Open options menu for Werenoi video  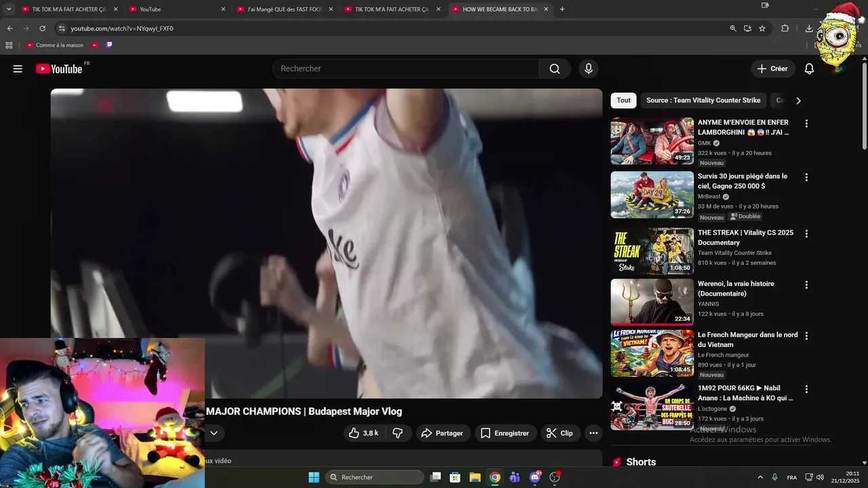[806, 285]
